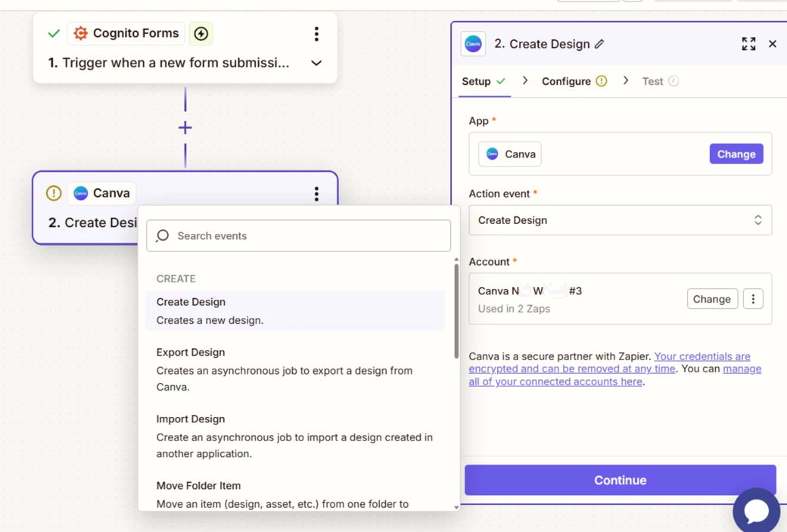The image size is (787, 532).
Task: Open three-dot menu on Cognito Forms step
Action: click(x=316, y=33)
